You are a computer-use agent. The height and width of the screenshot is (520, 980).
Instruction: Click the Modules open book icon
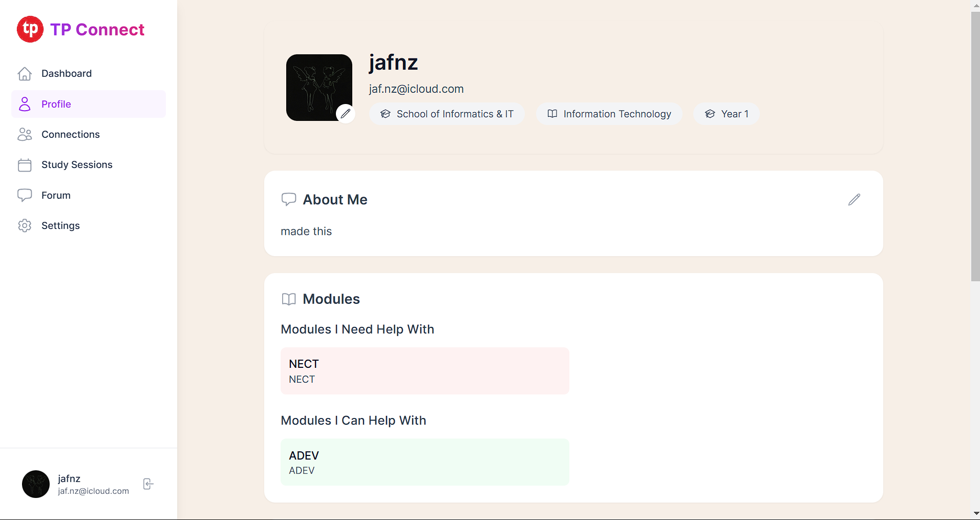coord(289,299)
